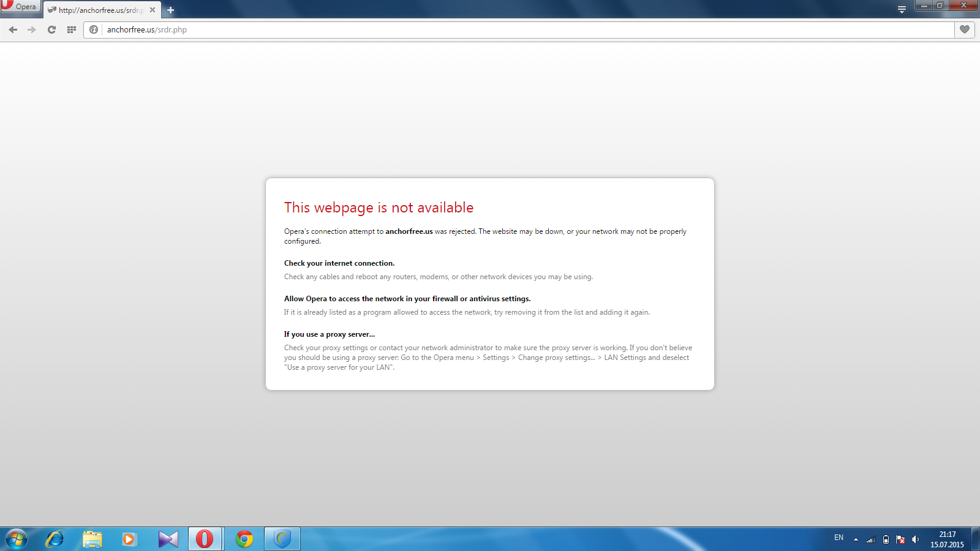980x551 pixels.
Task: Open Windows Explorer from the taskbar
Action: [92, 539]
